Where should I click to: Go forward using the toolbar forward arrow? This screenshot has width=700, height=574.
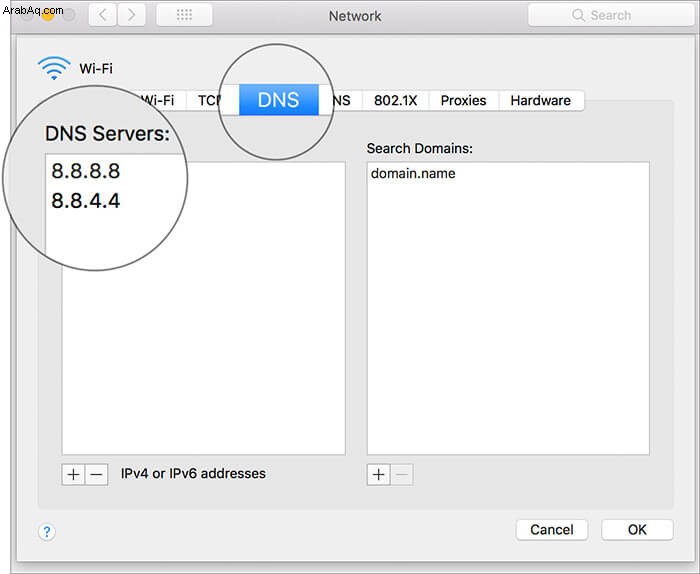tap(131, 15)
